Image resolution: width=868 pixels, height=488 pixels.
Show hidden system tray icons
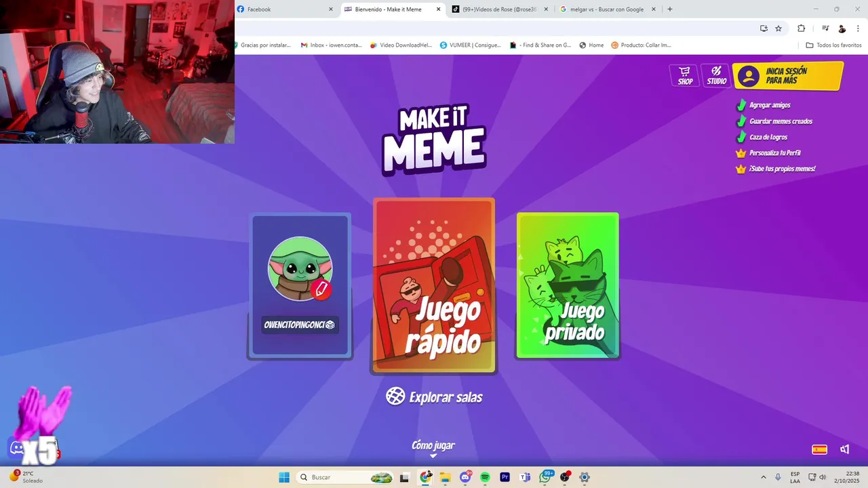pyautogui.click(x=764, y=477)
